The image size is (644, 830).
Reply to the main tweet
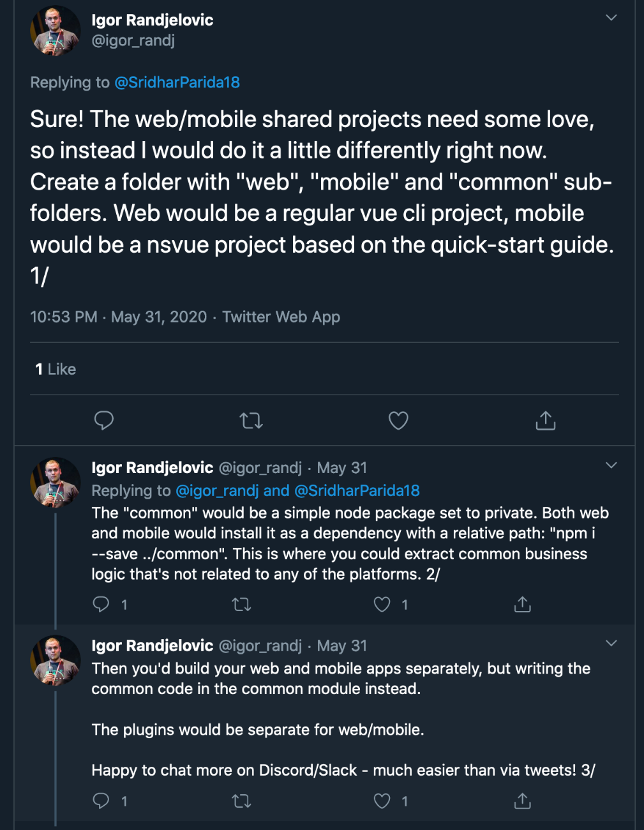point(104,420)
